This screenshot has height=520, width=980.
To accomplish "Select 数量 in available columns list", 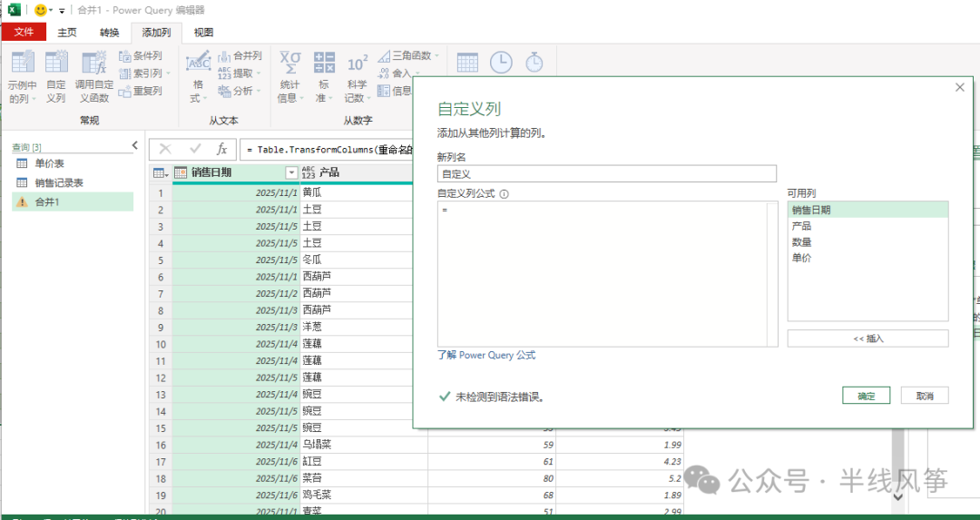I will pyautogui.click(x=867, y=242).
